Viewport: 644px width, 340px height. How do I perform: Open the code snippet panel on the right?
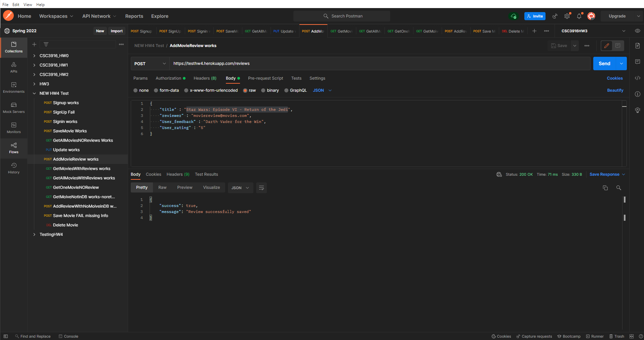[x=638, y=78]
